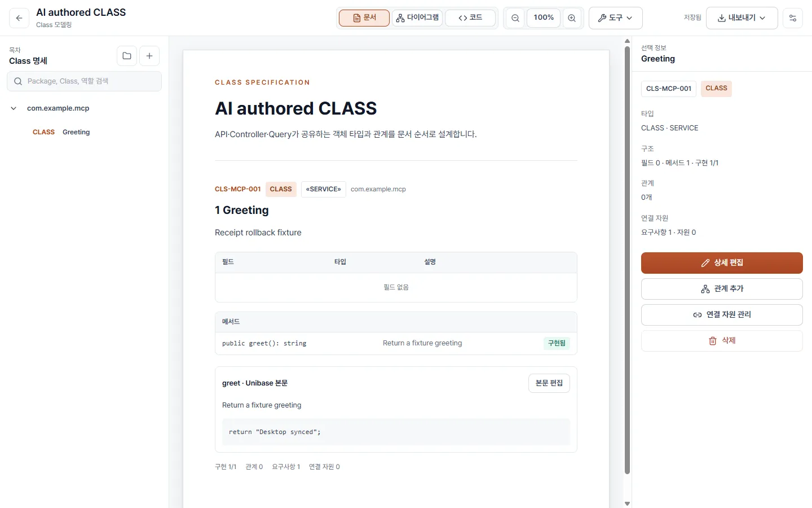Switch to the 다이어그램 tab

point(417,18)
